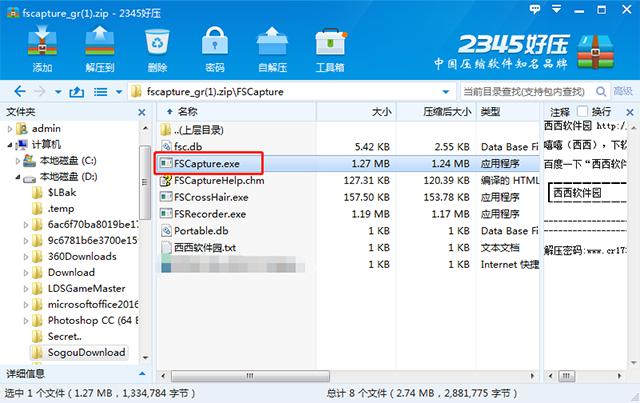This screenshot has width=640, height=403.
Task: Close the 文件夹 folder pane
Action: (x=142, y=112)
